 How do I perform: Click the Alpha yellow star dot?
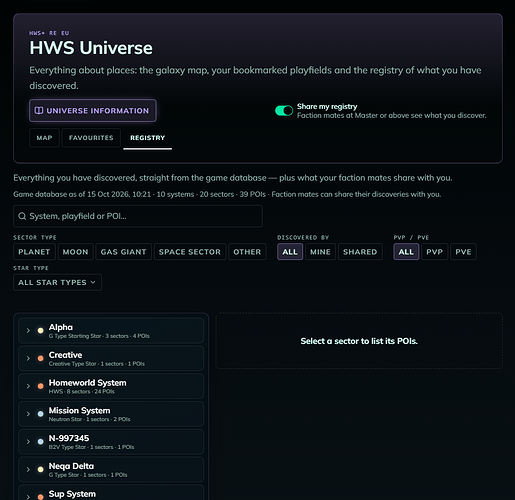tap(41, 331)
